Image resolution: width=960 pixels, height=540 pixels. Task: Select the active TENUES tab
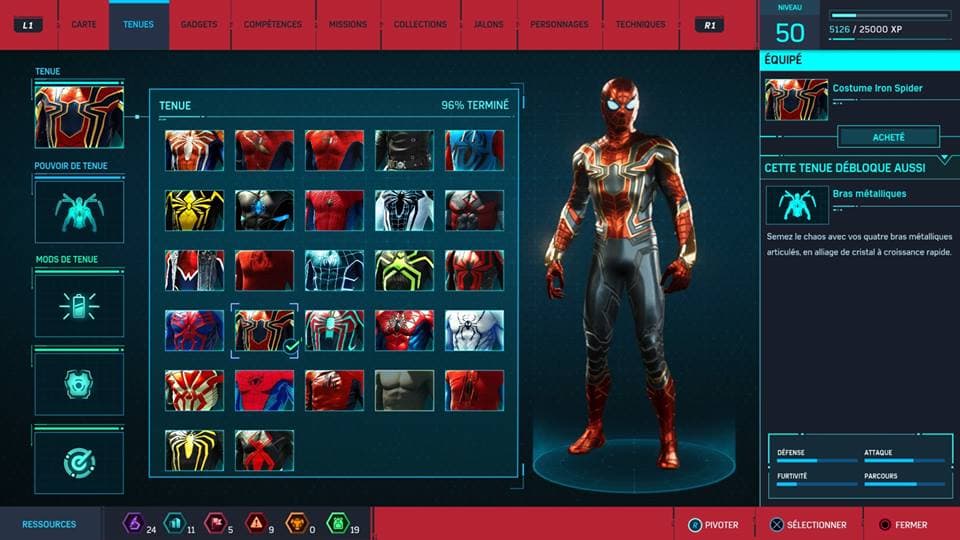138,24
